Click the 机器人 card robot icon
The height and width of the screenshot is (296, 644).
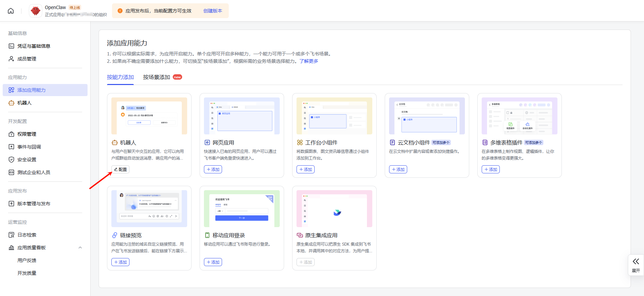point(115,142)
